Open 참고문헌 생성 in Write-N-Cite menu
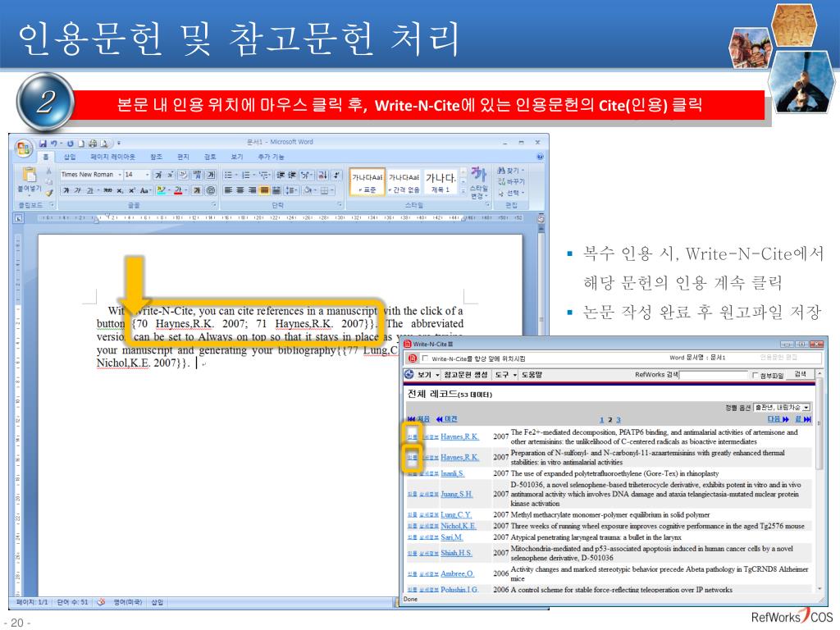 [x=465, y=374]
